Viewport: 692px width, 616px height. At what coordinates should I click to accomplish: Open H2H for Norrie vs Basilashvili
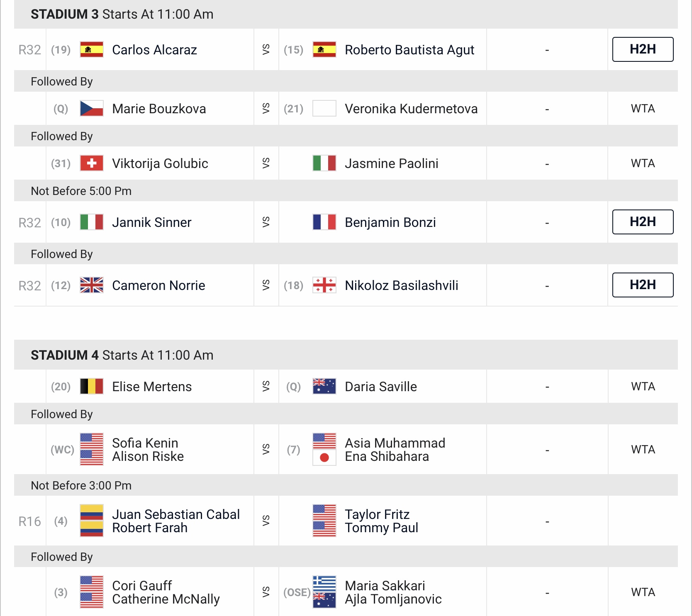point(643,285)
